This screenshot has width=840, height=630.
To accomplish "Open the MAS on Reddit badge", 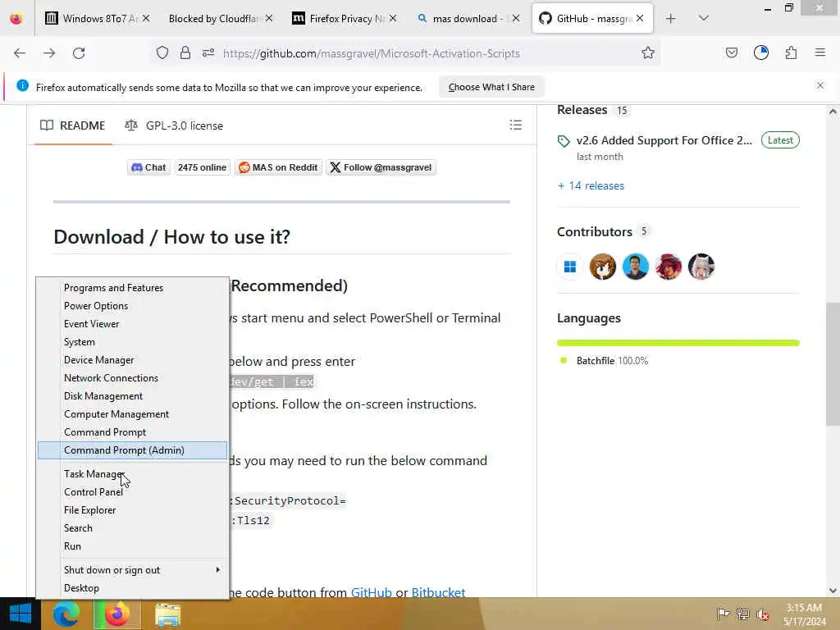I will click(x=279, y=167).
